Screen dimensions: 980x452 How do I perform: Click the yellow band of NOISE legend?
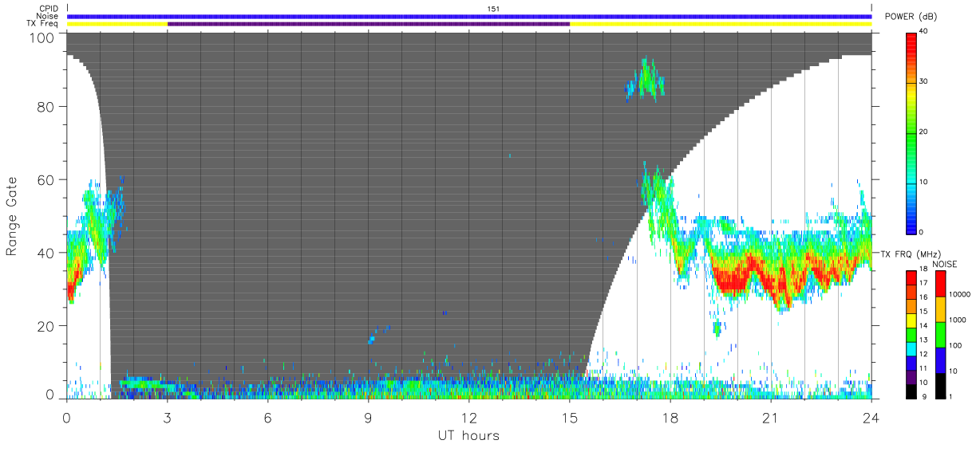point(939,309)
